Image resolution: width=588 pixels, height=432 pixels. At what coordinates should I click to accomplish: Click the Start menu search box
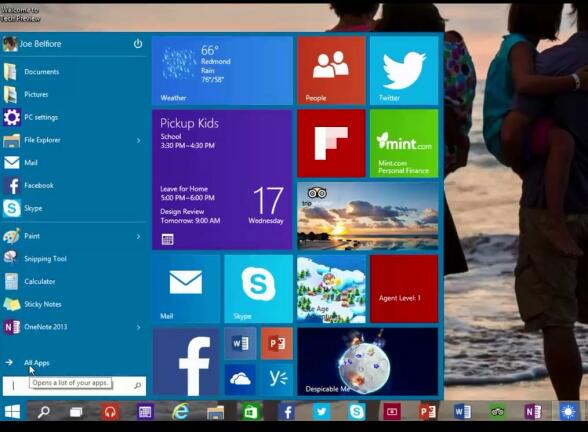click(x=74, y=386)
